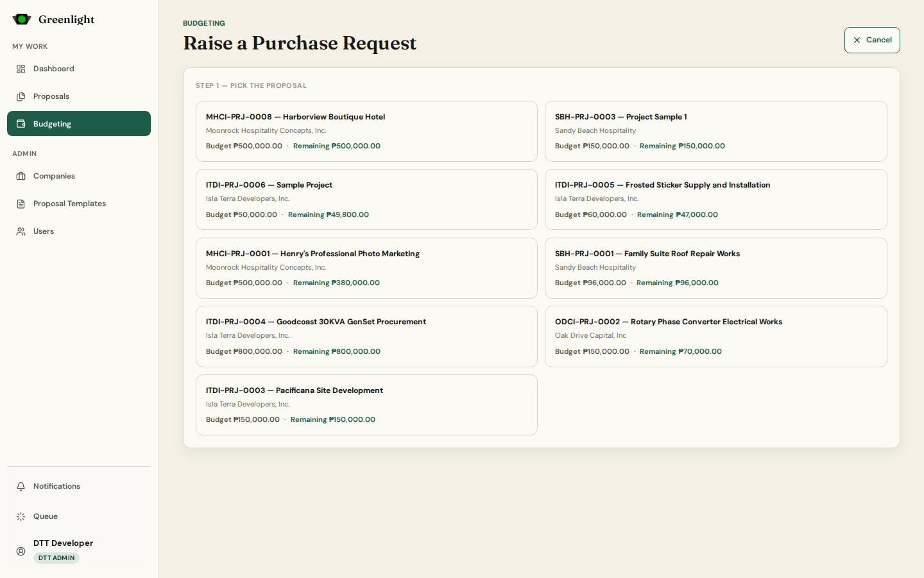Open Notifications from the sidebar
Viewport: 924px width, 578px height.
(x=79, y=486)
